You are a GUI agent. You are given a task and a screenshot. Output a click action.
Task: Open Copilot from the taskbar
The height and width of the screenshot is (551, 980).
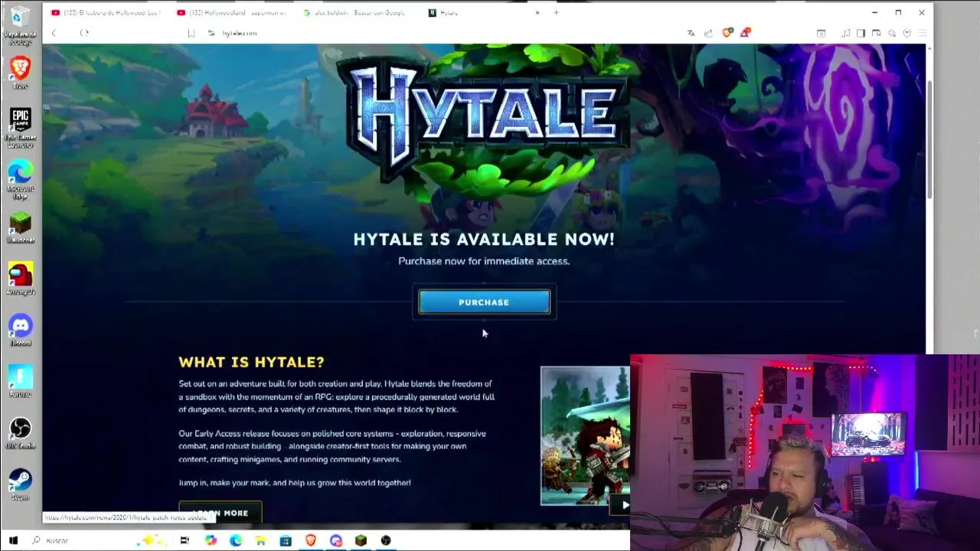211,540
